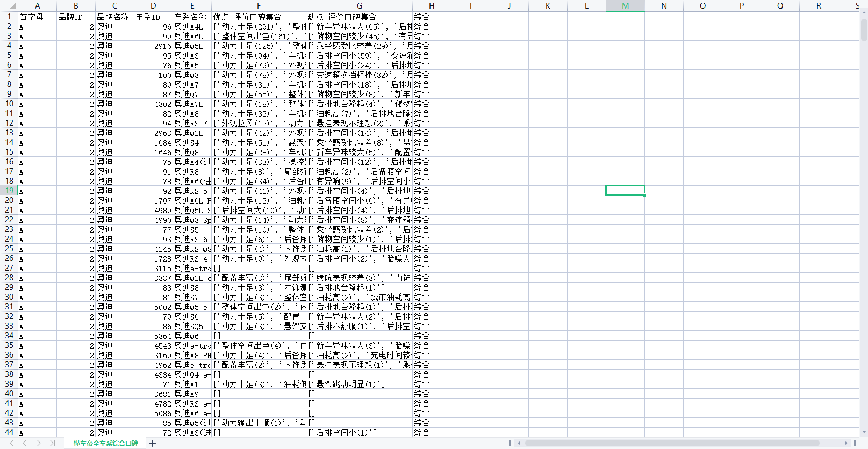Image resolution: width=868 pixels, height=449 pixels.
Task: Select column H header
Action: [432, 5]
